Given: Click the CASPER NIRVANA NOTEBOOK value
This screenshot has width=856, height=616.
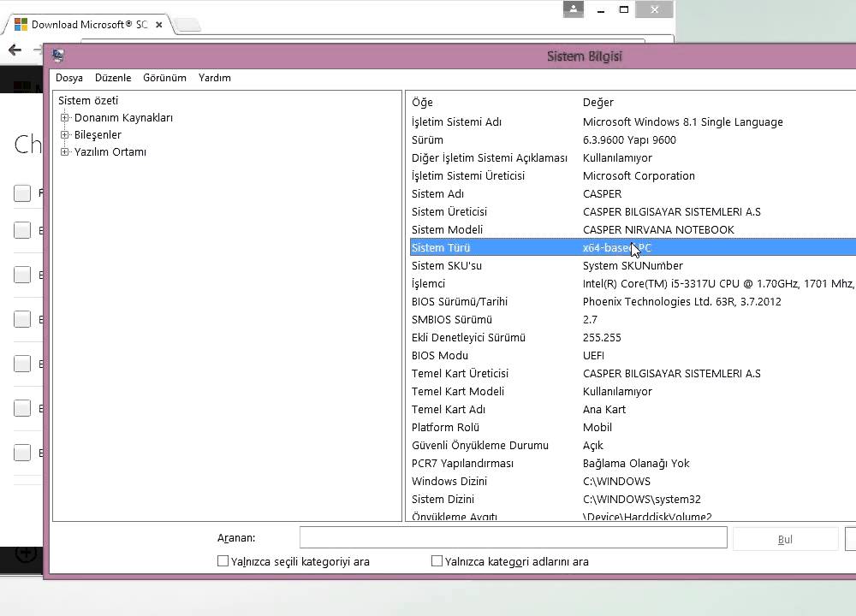Looking at the screenshot, I should [x=658, y=229].
